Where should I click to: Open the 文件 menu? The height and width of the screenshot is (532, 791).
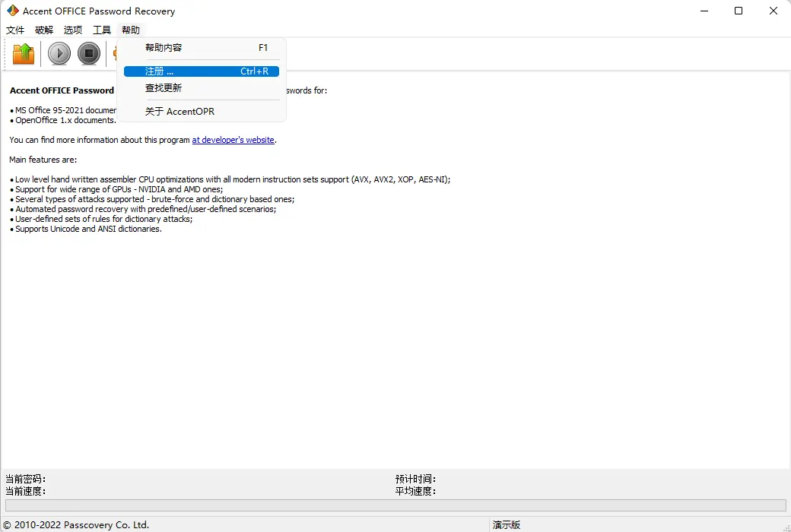[15, 30]
